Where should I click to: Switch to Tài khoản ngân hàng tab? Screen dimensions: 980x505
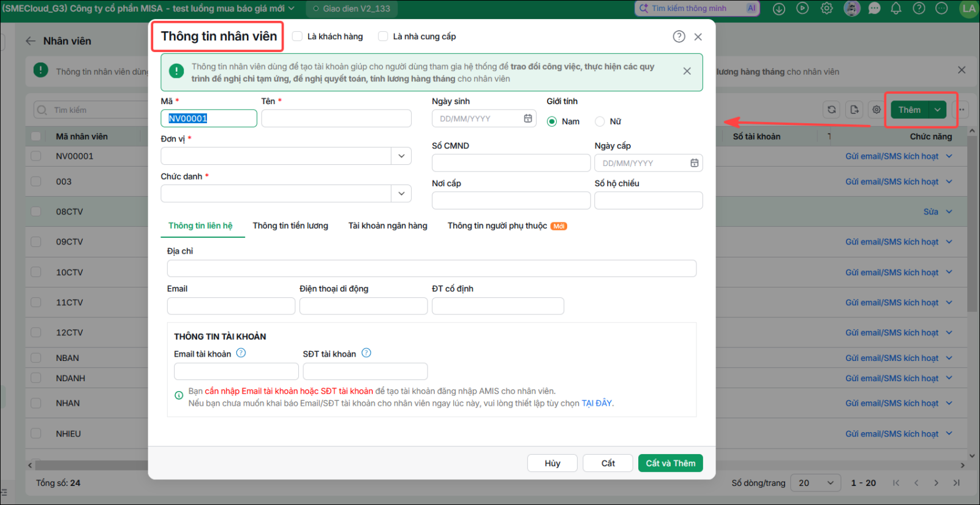[x=388, y=226]
